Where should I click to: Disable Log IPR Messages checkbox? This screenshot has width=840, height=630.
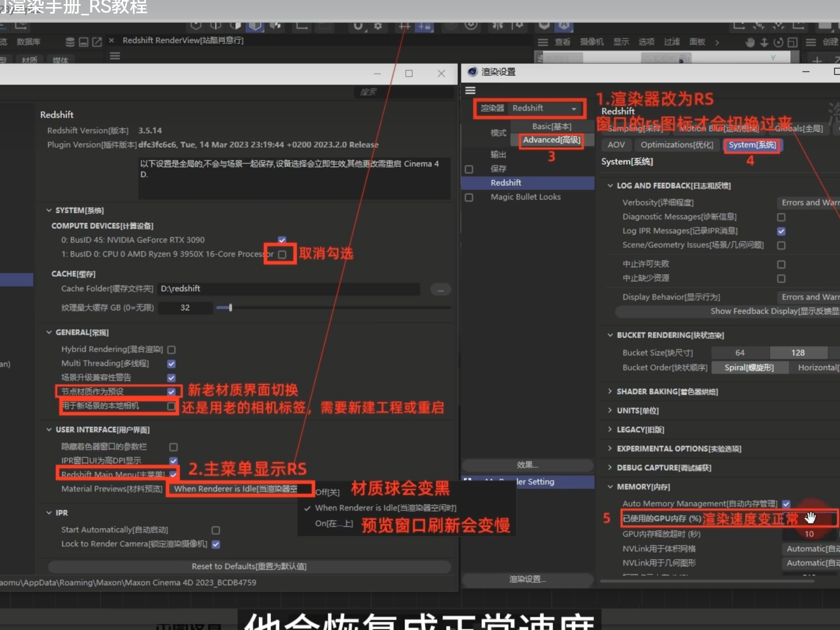click(782, 232)
